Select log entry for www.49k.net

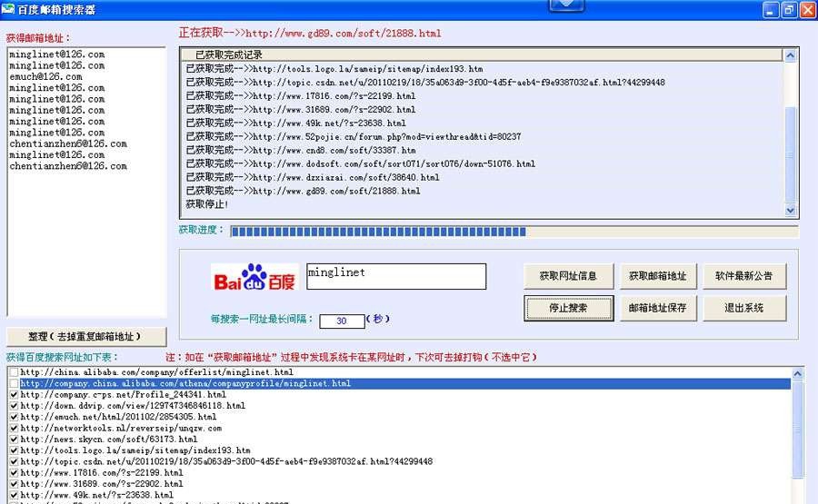(x=295, y=123)
